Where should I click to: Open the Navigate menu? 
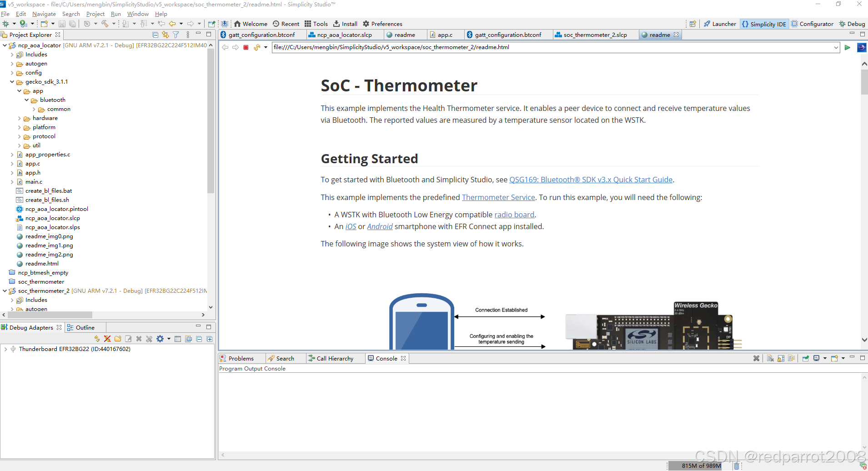[x=44, y=14]
